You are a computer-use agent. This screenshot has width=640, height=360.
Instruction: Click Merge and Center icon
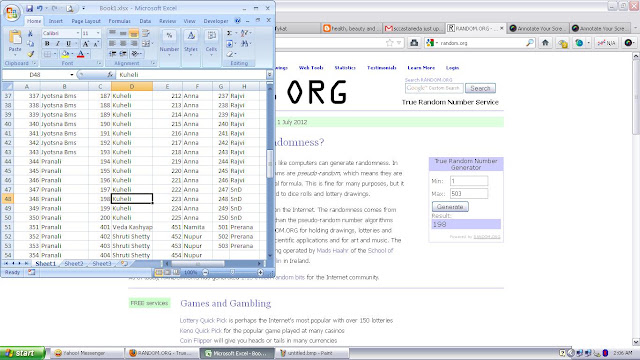[x=145, y=44]
